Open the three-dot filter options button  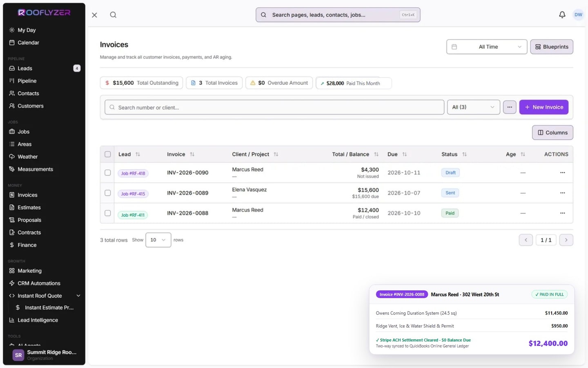pos(509,107)
